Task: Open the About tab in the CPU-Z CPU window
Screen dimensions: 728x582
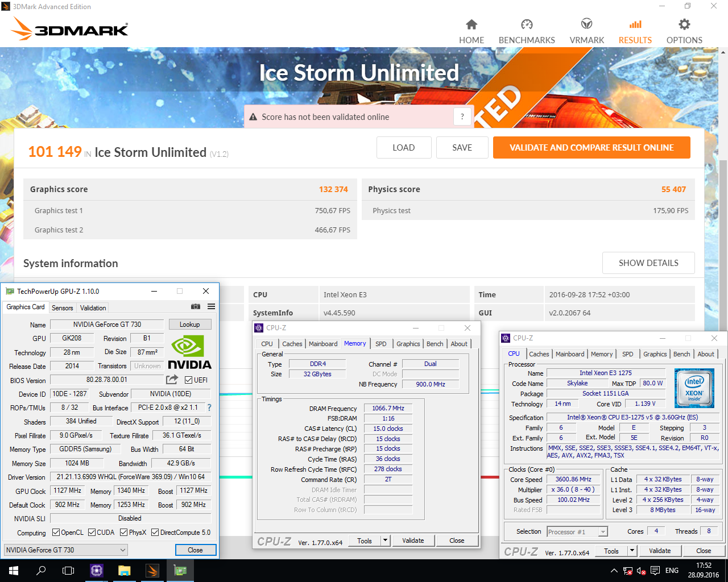Action: click(706, 354)
